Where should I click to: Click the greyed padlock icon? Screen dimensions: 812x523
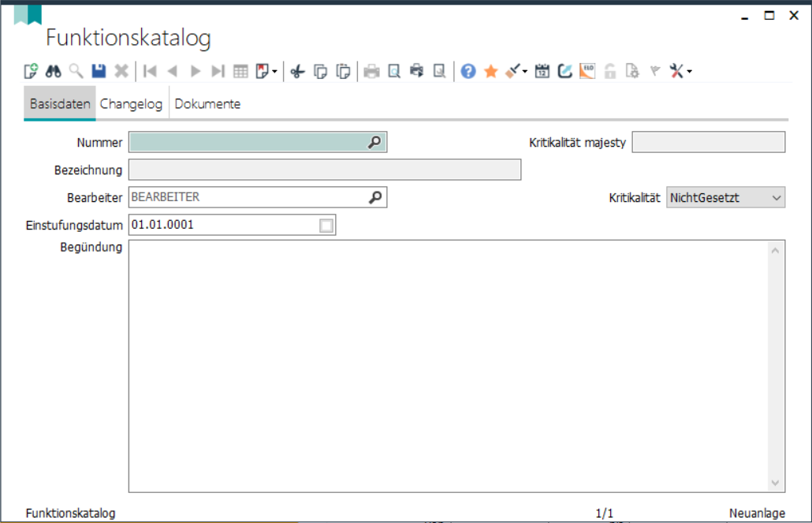(x=610, y=71)
